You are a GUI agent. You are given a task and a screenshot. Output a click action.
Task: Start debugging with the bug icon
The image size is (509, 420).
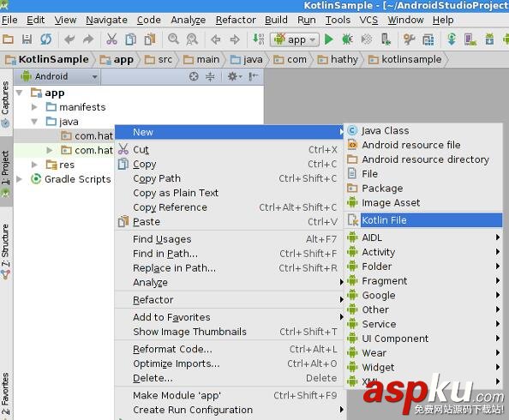(x=347, y=39)
